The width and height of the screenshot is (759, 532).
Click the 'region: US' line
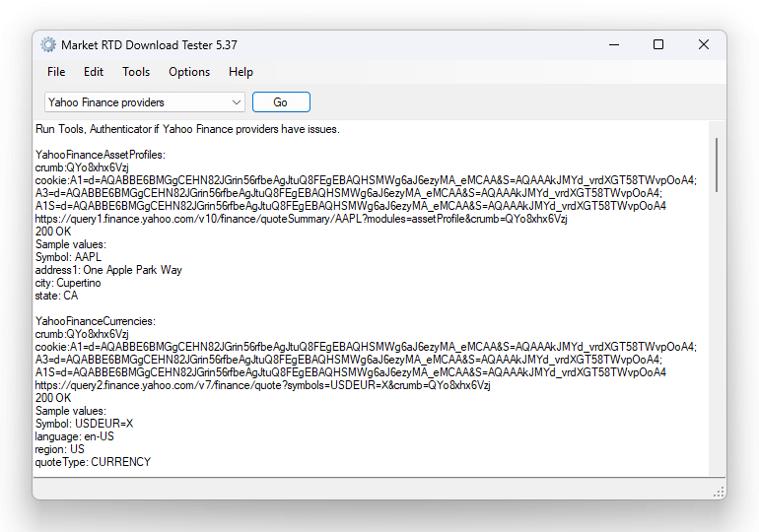(x=59, y=449)
